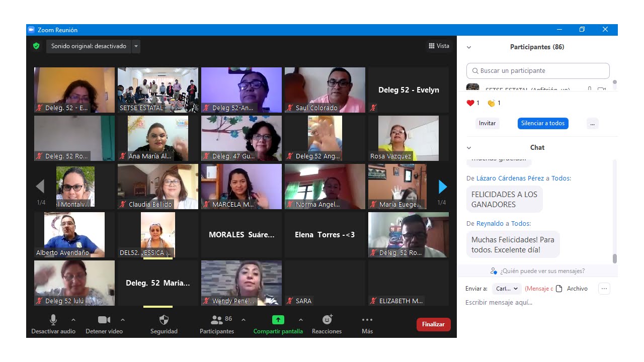Open the Más three-dots menu
Image resolution: width=644 pixels, height=362 pixels.
[367, 320]
